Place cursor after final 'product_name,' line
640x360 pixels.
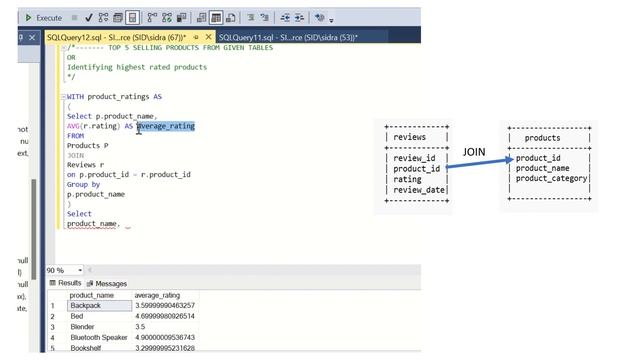(121, 224)
